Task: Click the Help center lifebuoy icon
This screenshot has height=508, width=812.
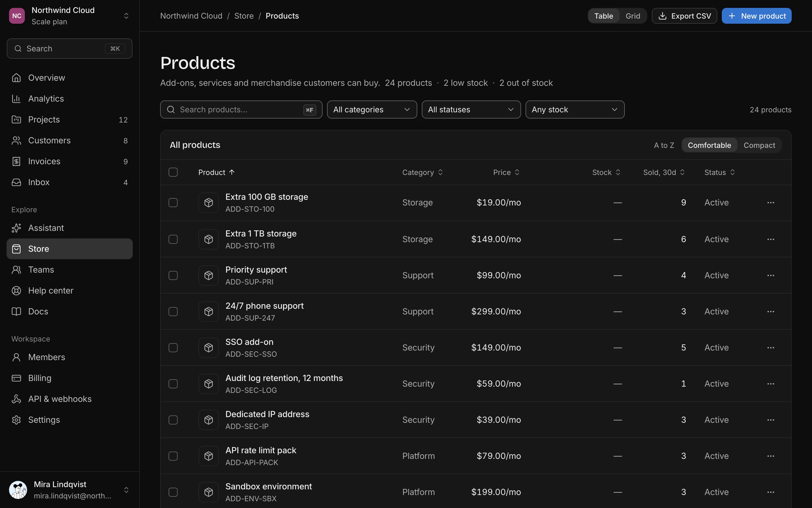Action: coord(16,290)
